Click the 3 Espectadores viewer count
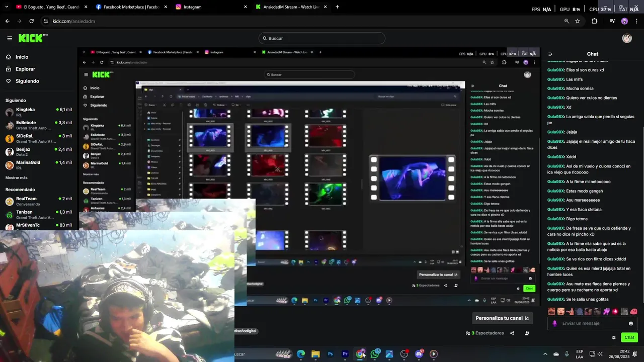This screenshot has width=644, height=362. [x=485, y=333]
